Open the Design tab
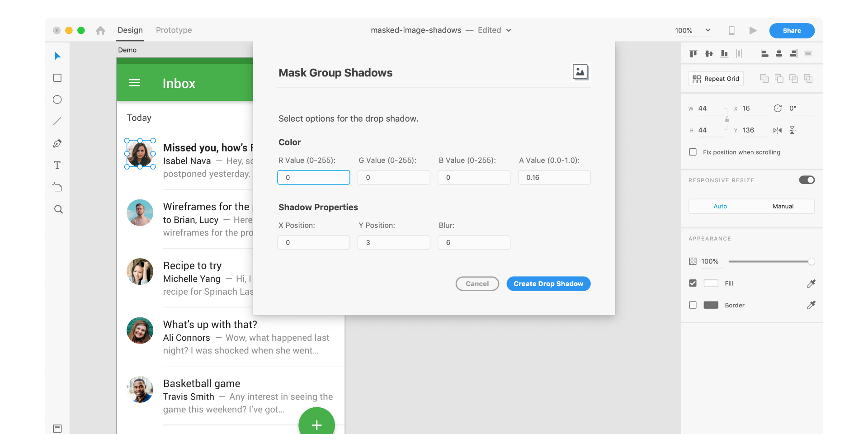This screenshot has height=434, width=868. point(130,30)
